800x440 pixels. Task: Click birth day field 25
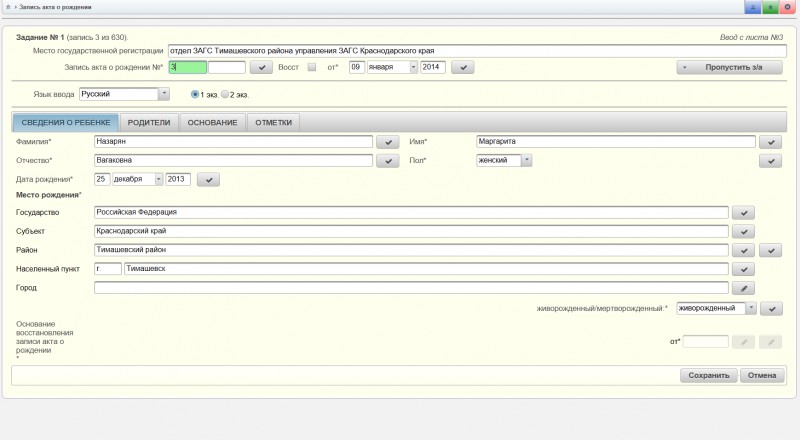point(102,179)
